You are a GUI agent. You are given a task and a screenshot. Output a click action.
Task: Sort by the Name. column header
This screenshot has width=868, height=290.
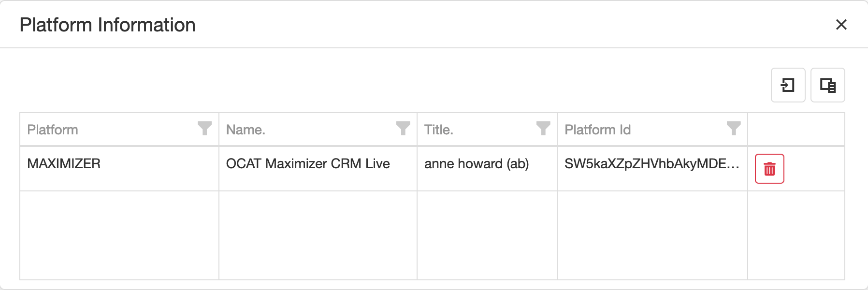246,130
